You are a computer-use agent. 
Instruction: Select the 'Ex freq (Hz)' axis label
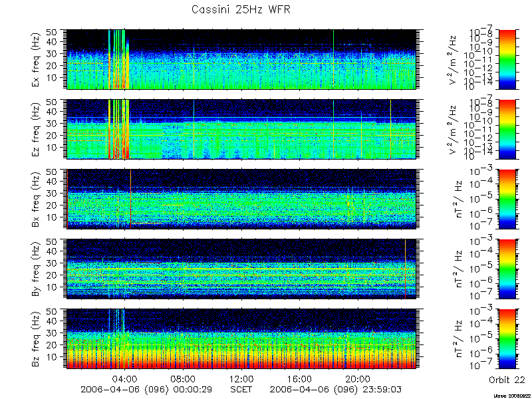(x=37, y=59)
